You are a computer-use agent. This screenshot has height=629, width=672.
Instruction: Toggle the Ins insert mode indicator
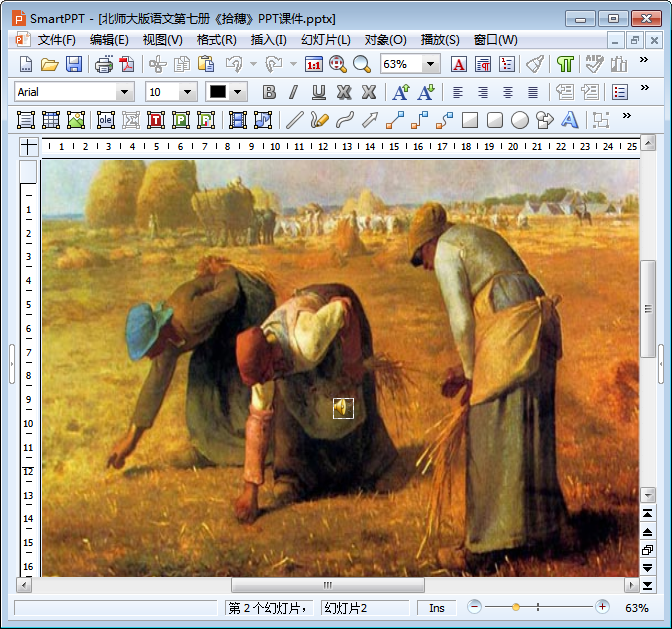[x=437, y=608]
